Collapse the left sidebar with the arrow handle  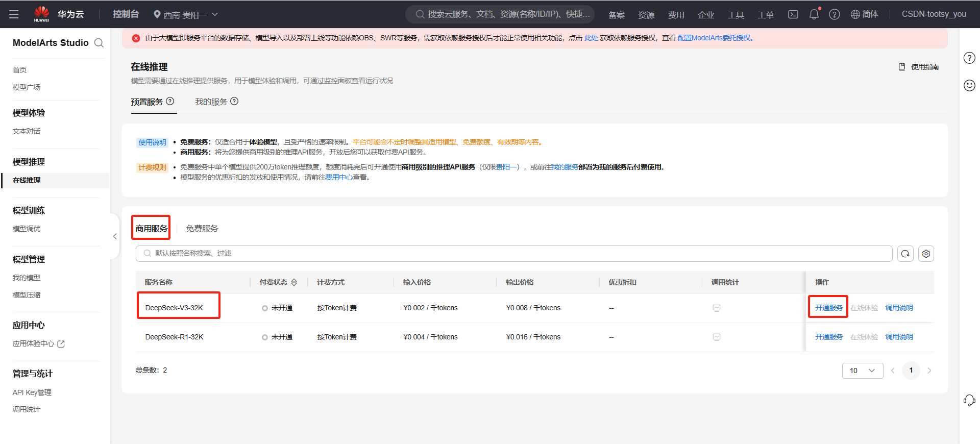click(115, 236)
